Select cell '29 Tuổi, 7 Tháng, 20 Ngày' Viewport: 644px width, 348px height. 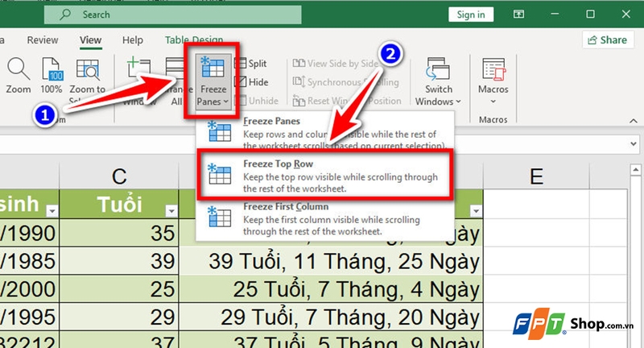click(x=331, y=317)
